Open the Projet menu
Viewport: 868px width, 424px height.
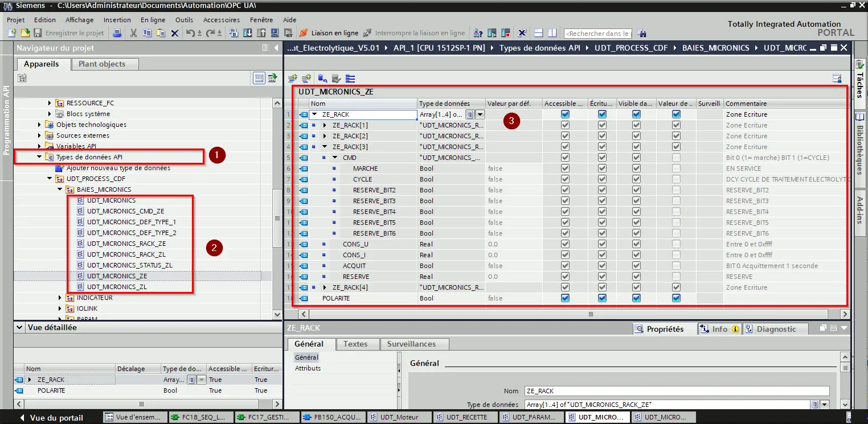point(16,19)
